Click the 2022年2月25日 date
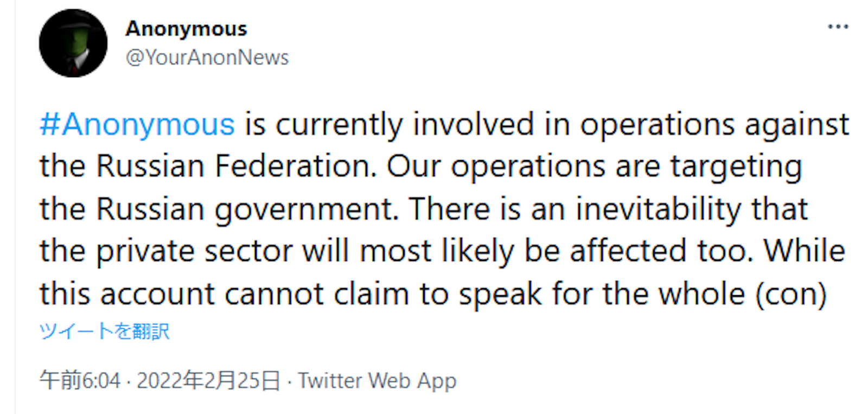The height and width of the screenshot is (414, 868). pyautogui.click(x=208, y=380)
